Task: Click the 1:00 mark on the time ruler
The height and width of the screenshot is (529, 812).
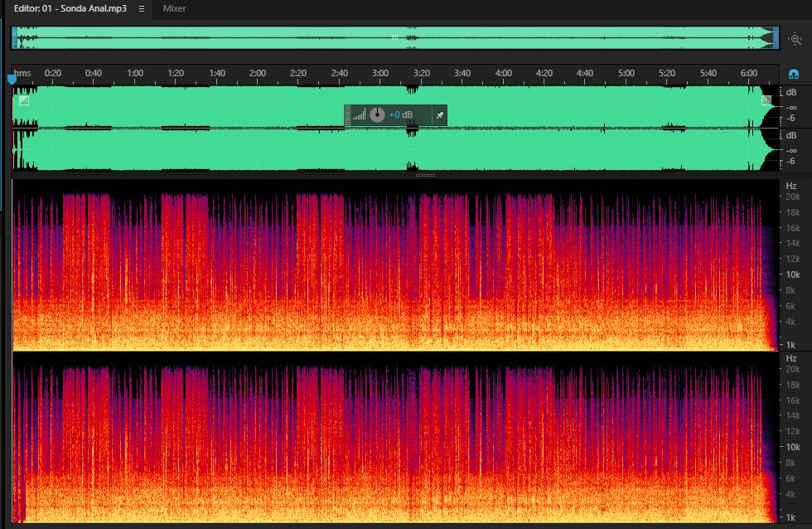Action: click(x=134, y=73)
